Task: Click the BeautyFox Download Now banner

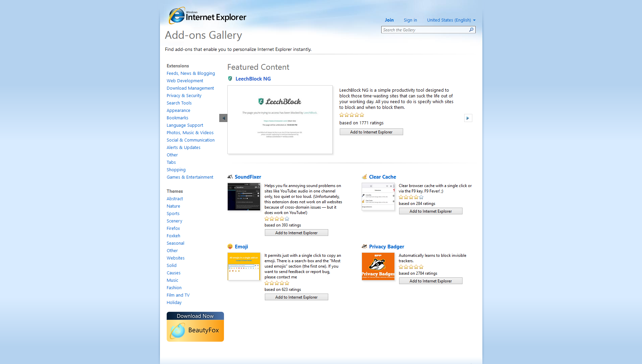Action: [x=195, y=327]
